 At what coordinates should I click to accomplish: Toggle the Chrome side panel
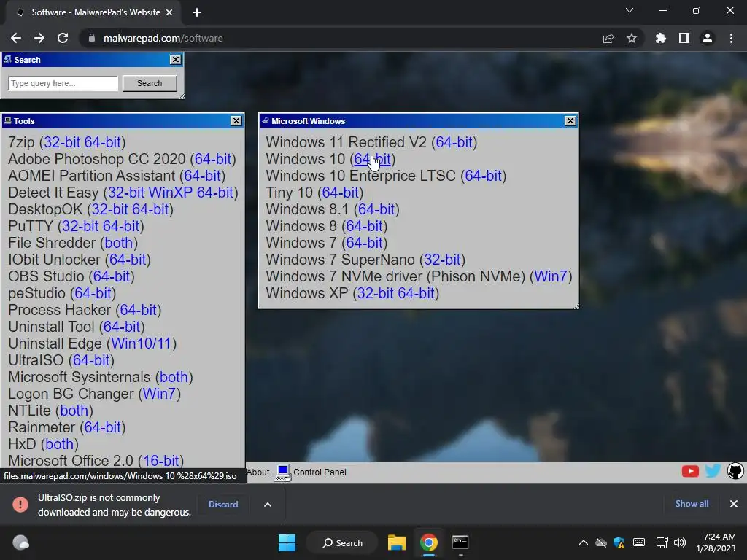point(684,38)
